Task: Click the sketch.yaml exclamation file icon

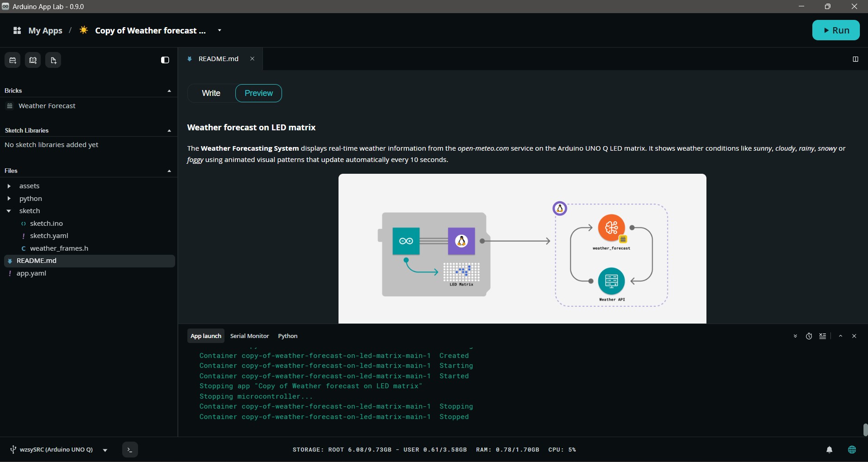Action: [x=24, y=236]
